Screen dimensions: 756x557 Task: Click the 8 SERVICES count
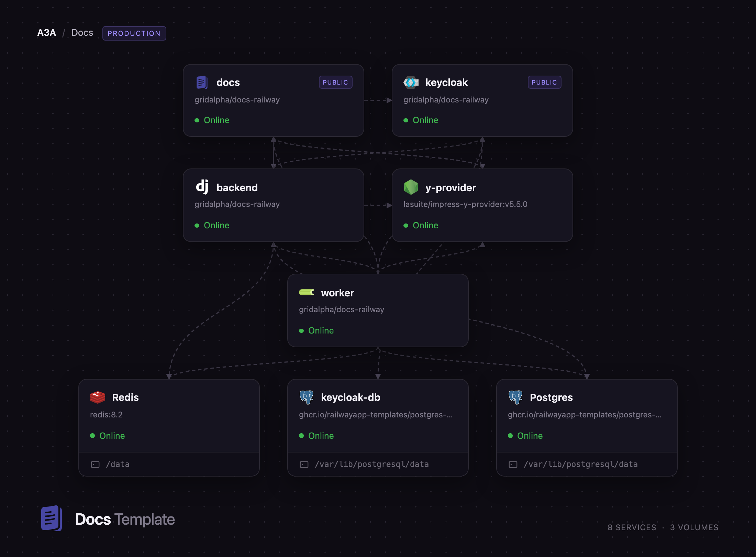pos(632,527)
